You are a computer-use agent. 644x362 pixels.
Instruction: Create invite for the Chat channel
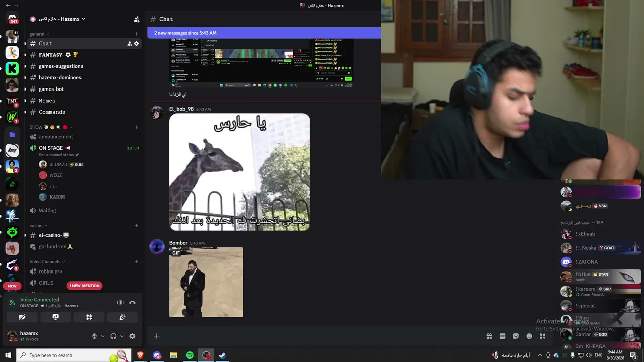tap(129, 44)
